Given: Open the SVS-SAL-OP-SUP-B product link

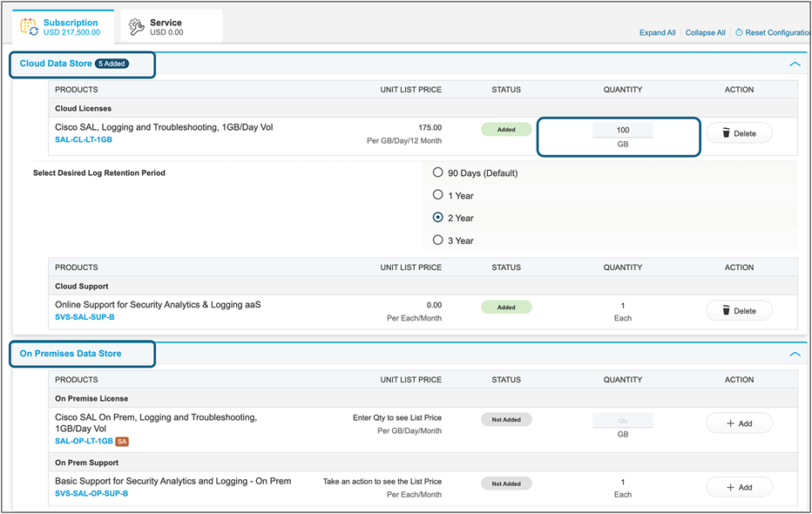Looking at the screenshot, I should pos(91,494).
